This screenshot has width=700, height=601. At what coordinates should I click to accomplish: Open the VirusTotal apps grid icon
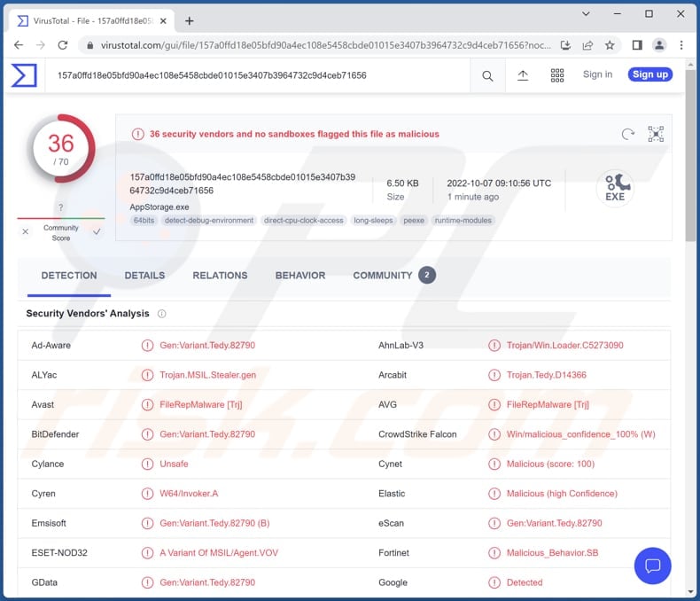tap(557, 75)
